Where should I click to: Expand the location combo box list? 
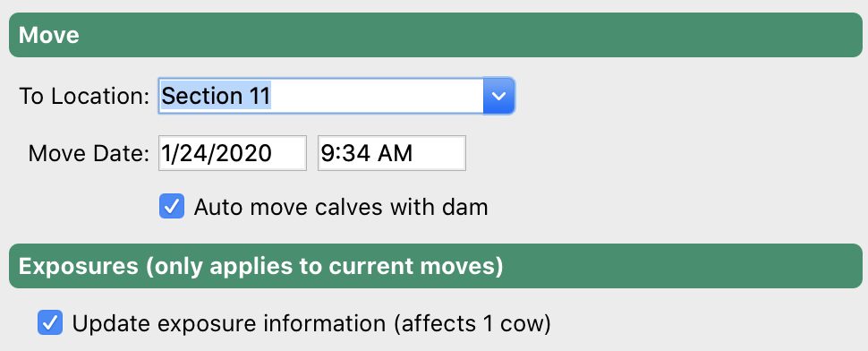pyautogui.click(x=498, y=97)
